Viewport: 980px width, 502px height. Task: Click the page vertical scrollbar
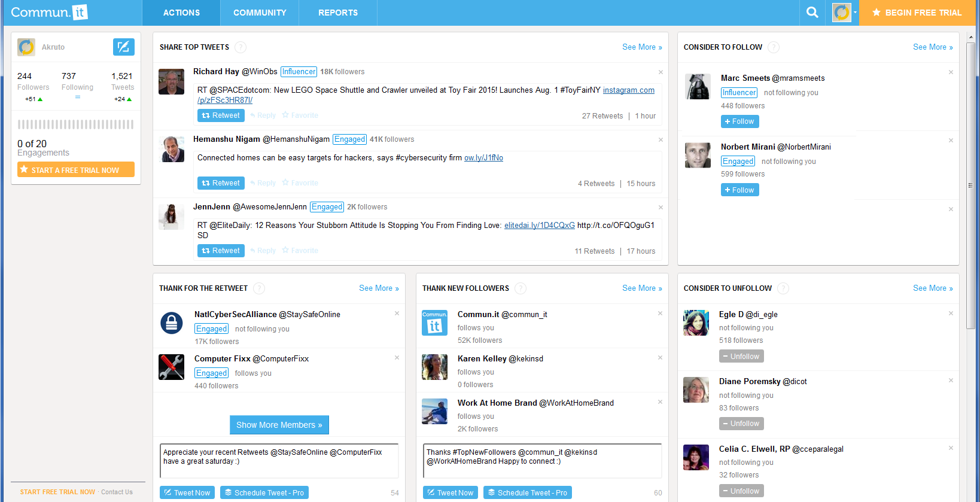[x=970, y=185]
